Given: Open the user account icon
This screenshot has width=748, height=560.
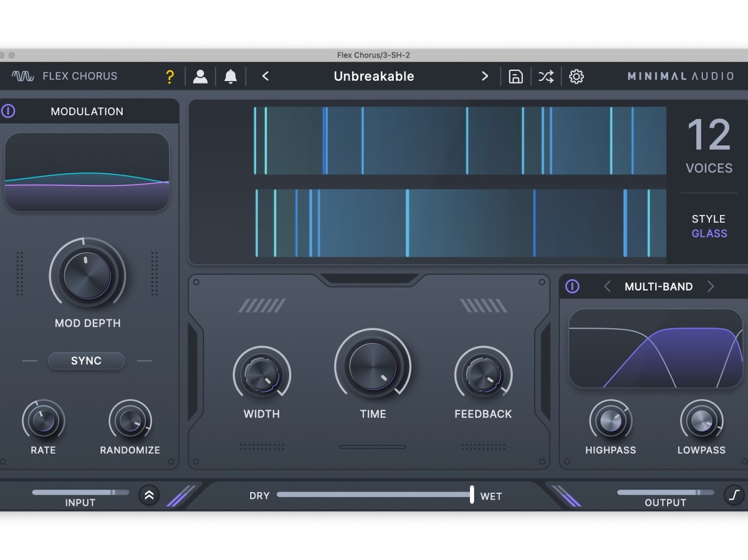Looking at the screenshot, I should pos(200,77).
